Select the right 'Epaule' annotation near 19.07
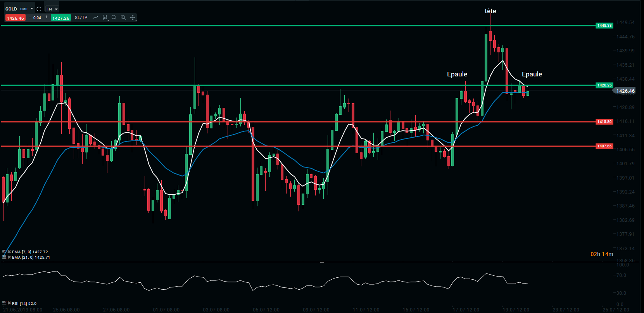This screenshot has height=313, width=644. pos(532,74)
